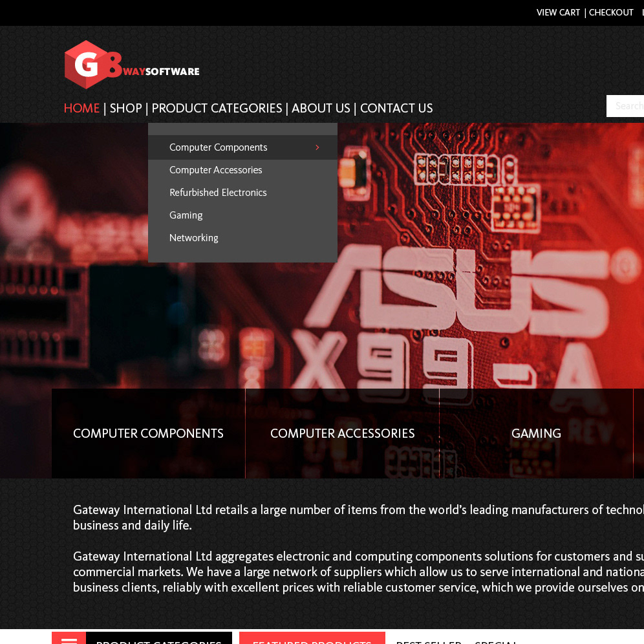This screenshot has width=644, height=644.
Task: Click into the Search field
Action: [625, 106]
